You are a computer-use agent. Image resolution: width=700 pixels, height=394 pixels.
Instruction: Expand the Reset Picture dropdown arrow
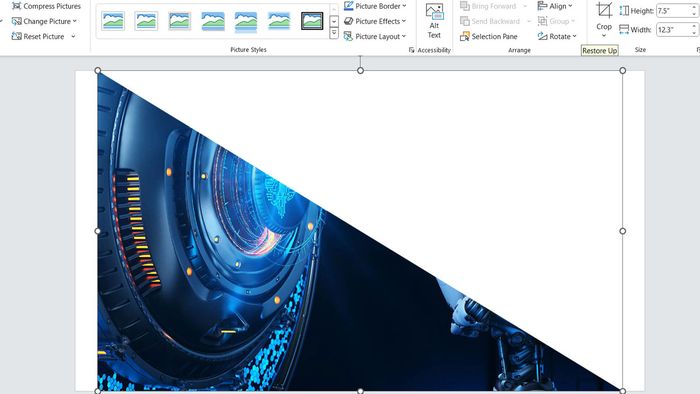(73, 36)
